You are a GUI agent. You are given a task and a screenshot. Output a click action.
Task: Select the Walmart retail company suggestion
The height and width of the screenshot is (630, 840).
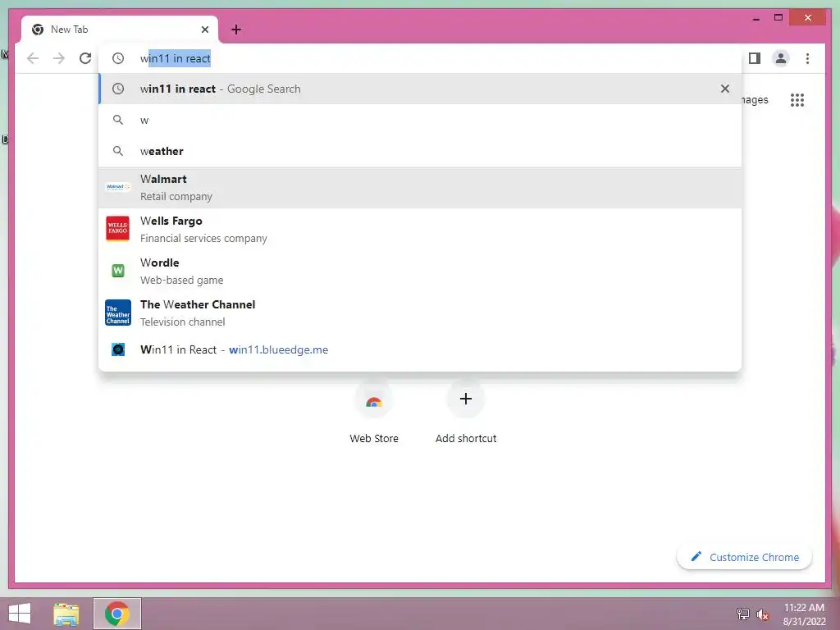click(420, 188)
